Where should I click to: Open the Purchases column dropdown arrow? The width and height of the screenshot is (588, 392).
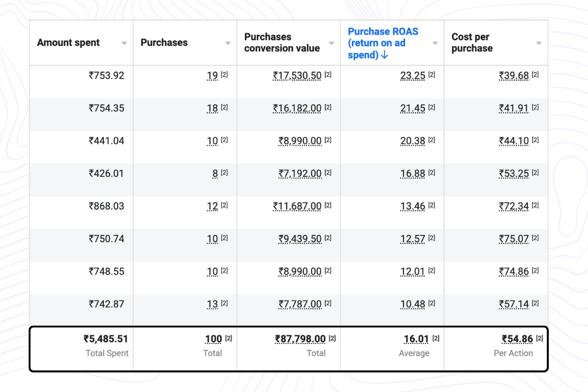tap(228, 43)
